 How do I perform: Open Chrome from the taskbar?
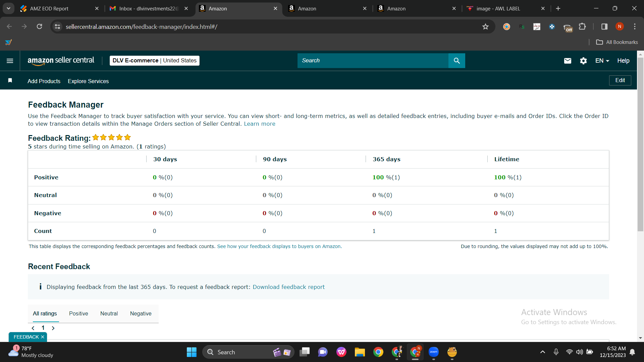coord(378,352)
